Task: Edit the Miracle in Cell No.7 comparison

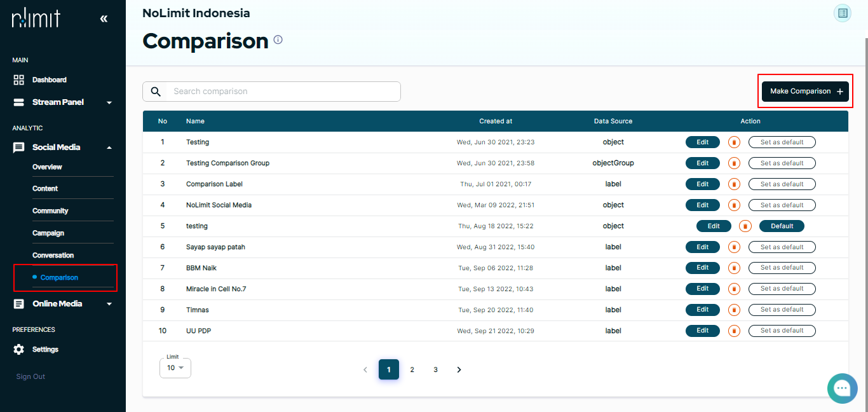Action: tap(703, 289)
